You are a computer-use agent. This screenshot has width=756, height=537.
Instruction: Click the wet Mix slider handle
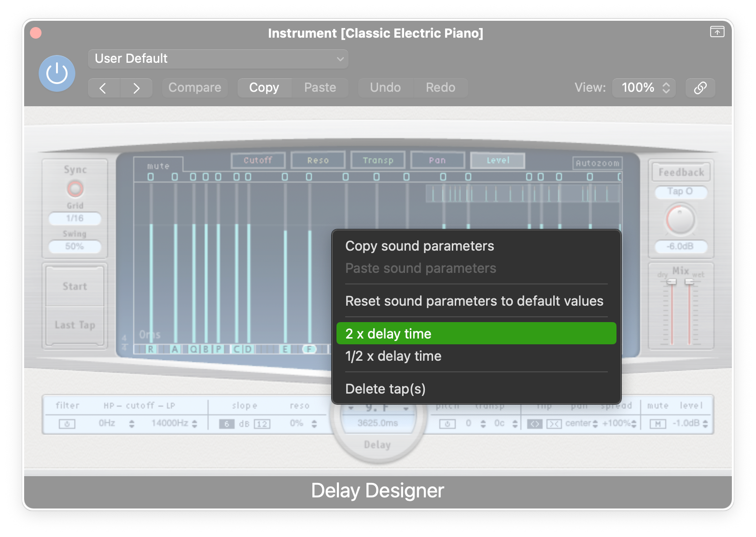pyautogui.click(x=689, y=282)
